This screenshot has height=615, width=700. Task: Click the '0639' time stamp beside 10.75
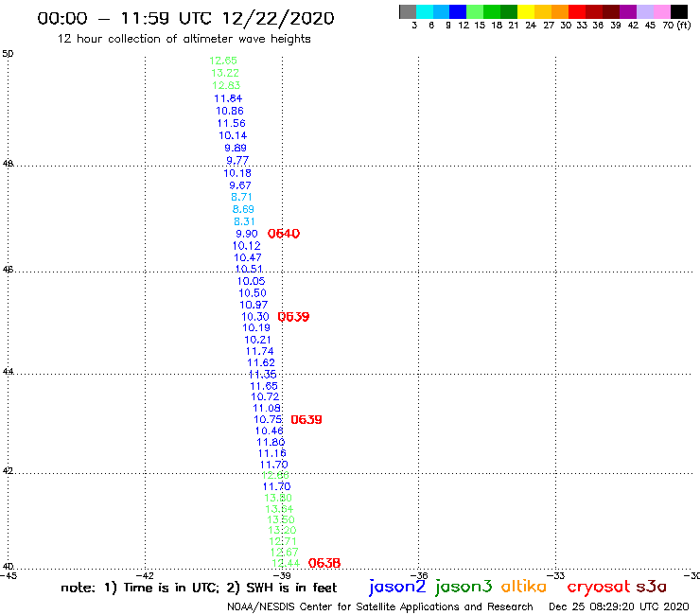(306, 419)
